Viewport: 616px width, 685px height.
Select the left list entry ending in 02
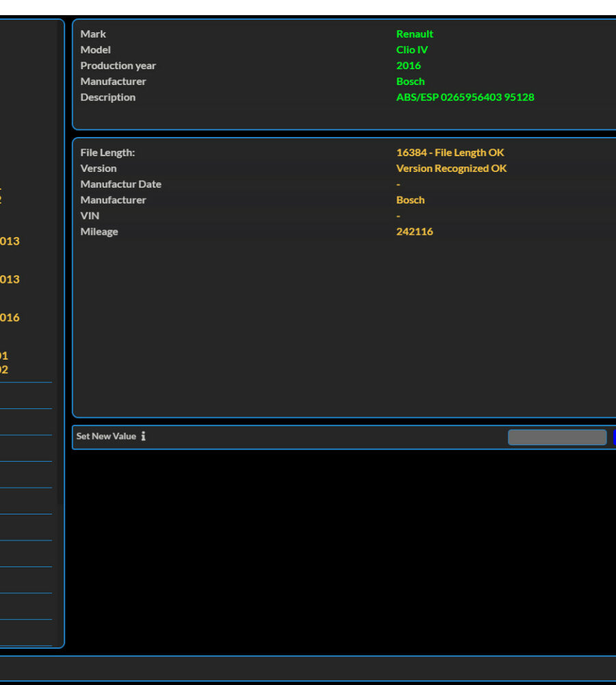click(x=3, y=370)
